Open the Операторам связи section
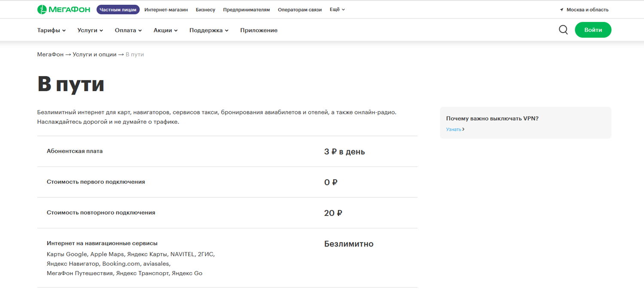This screenshot has width=644, height=292. 300,9
